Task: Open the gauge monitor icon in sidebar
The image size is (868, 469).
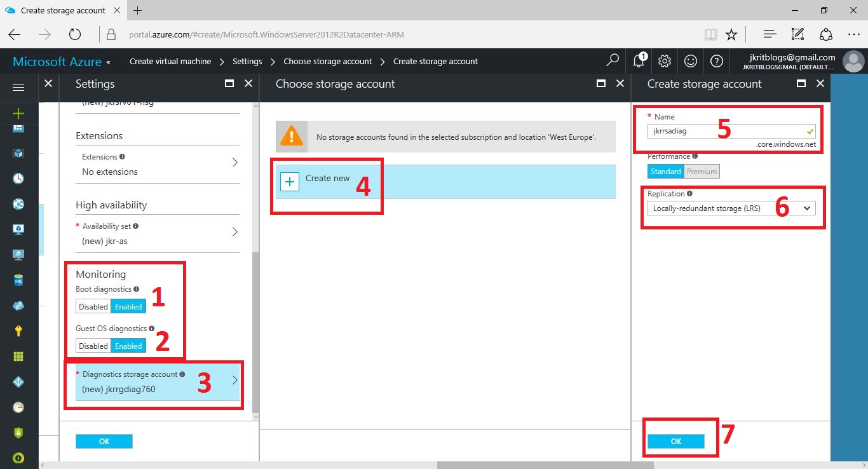Action: [x=18, y=407]
